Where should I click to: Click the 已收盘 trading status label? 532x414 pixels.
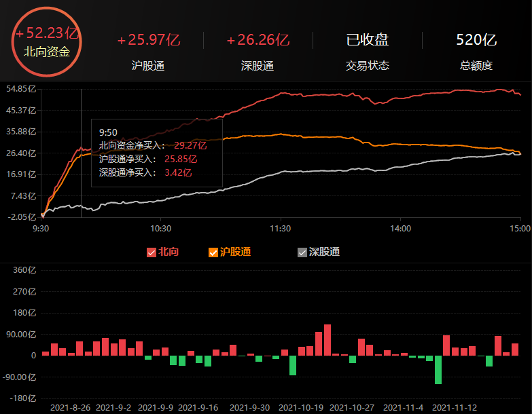367,52
